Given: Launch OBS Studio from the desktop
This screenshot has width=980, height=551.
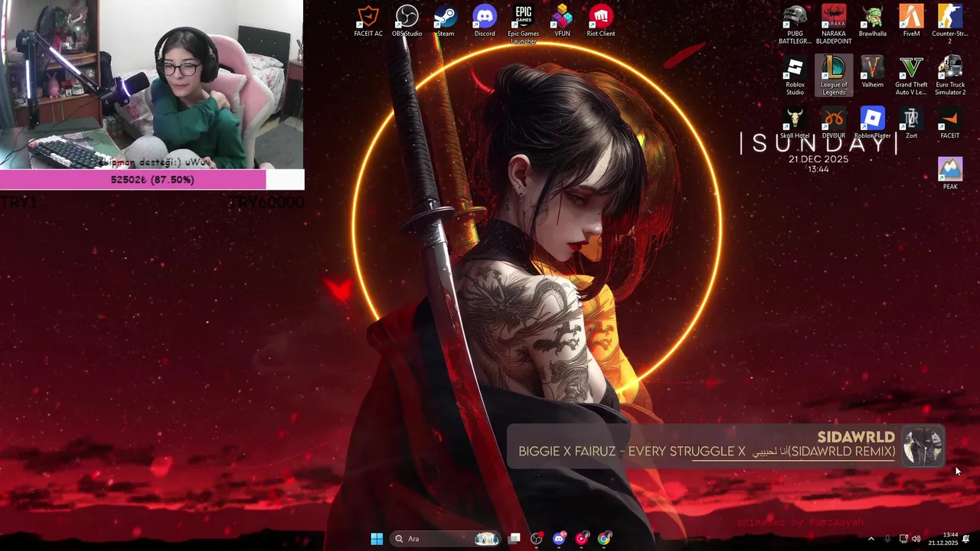Looking at the screenshot, I should [x=407, y=21].
